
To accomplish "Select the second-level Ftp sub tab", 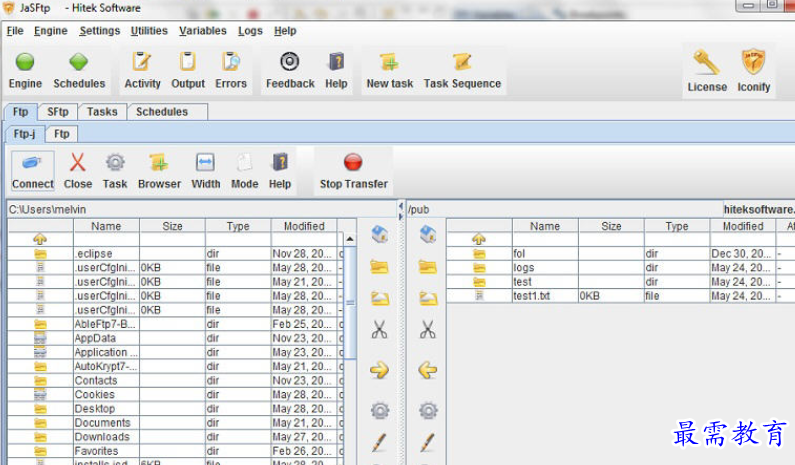I will coord(61,134).
